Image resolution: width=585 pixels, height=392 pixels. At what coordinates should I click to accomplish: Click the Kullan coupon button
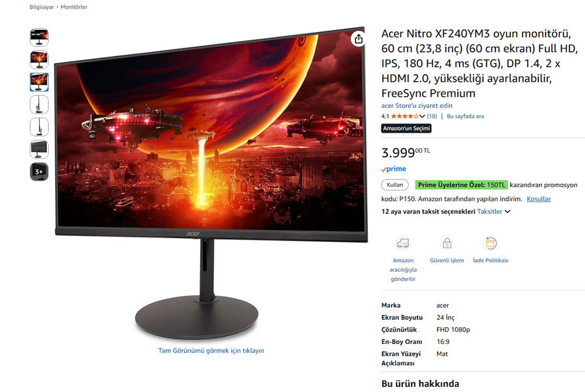(x=395, y=185)
